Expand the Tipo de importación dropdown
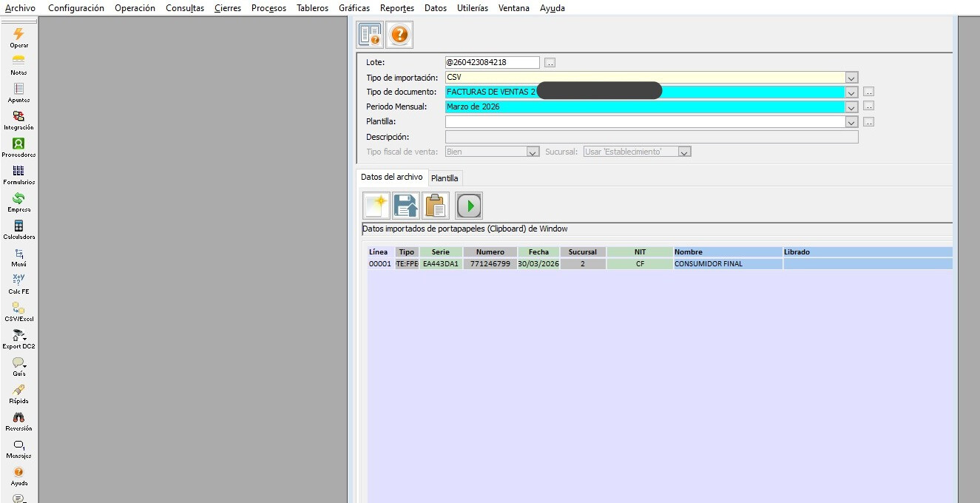 851,78
